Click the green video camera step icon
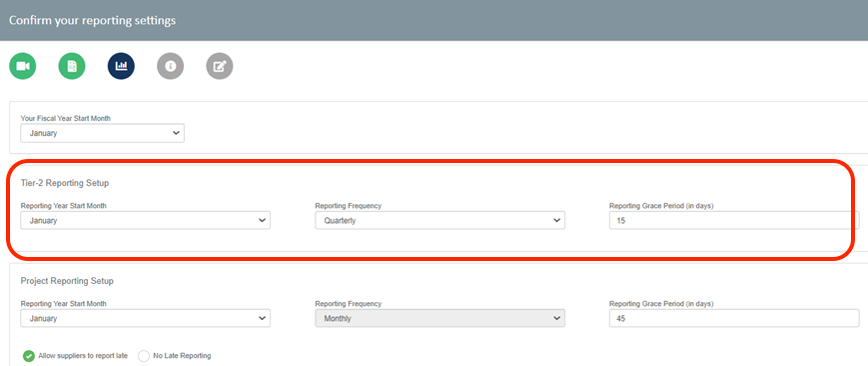 (23, 67)
